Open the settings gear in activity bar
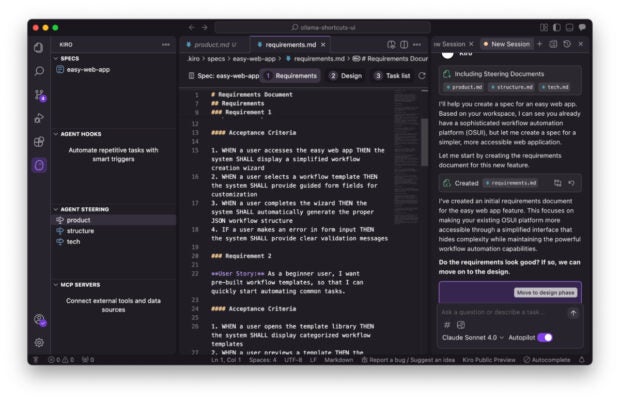The width and height of the screenshot is (620, 401). point(39,342)
